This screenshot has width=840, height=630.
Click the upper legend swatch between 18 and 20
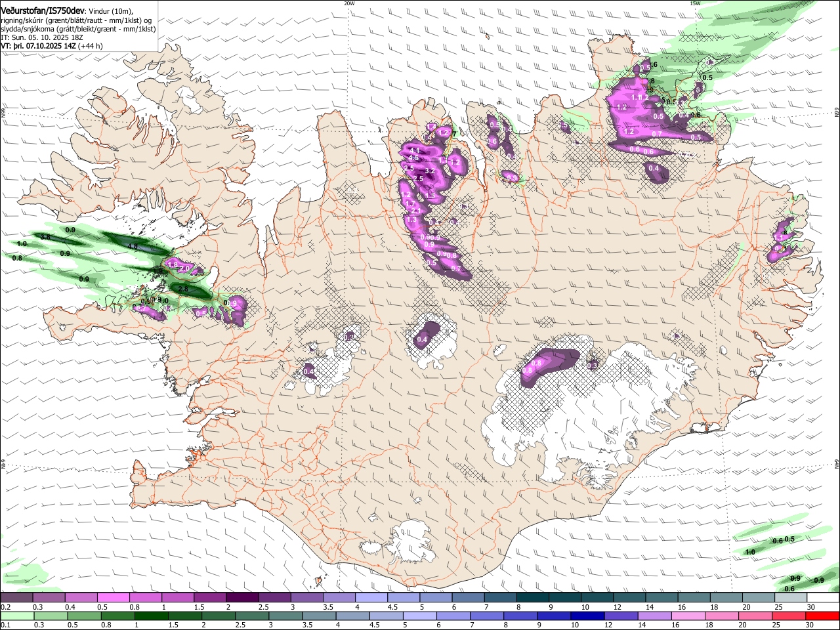tap(726, 597)
